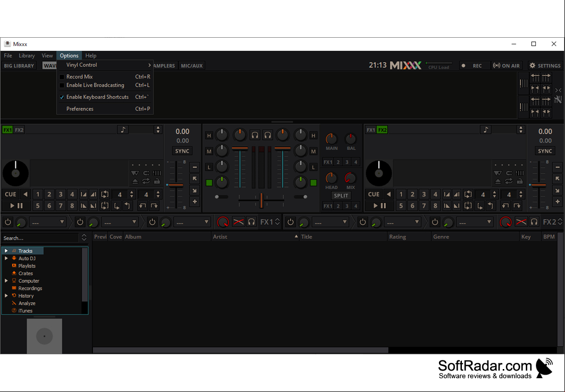Click the left channel headphone icon
Viewport: 565px width, 392px height.
click(x=255, y=136)
